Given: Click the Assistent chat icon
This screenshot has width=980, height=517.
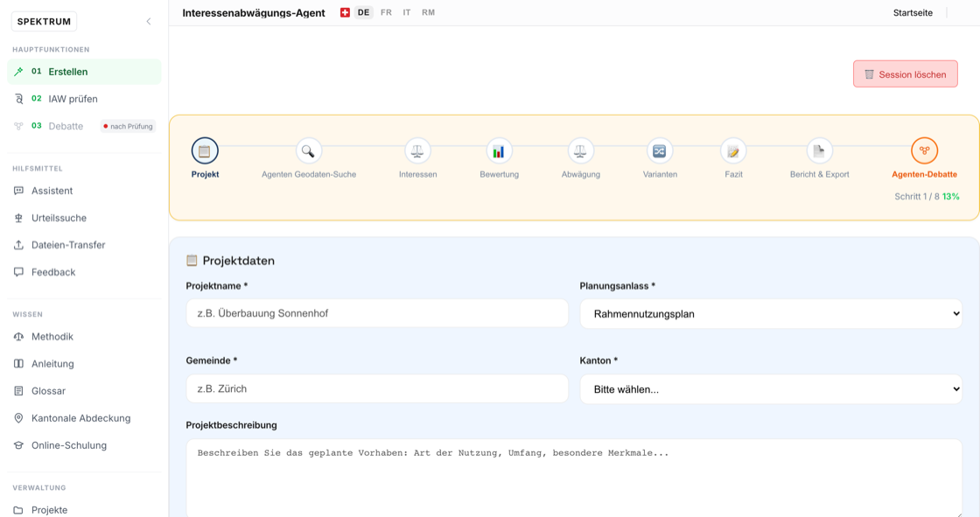Looking at the screenshot, I should tap(18, 191).
